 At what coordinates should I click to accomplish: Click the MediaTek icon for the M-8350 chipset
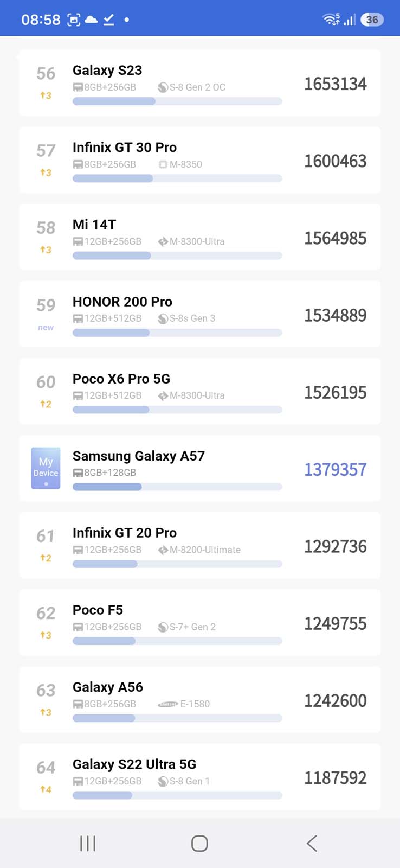(x=163, y=164)
